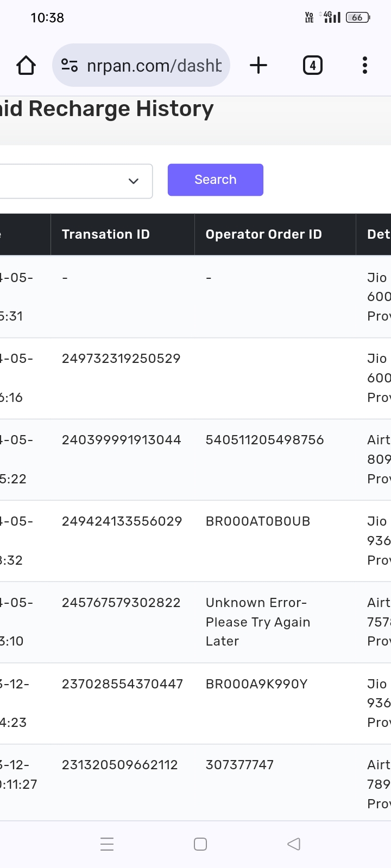Select transaction ID 240399991913044
Screen dimensions: 391x868
coord(122,440)
